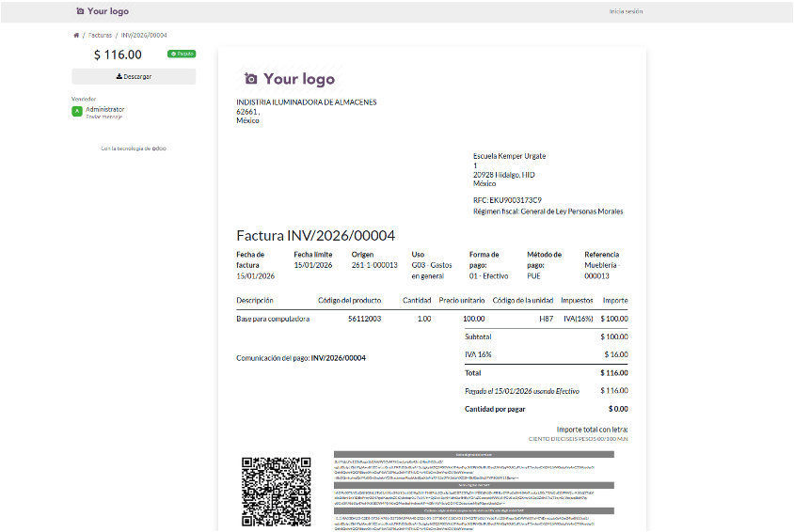Screen dimensions: 794x532
Task: Click the Factura INV/2026/00004 heading
Action: pos(315,236)
